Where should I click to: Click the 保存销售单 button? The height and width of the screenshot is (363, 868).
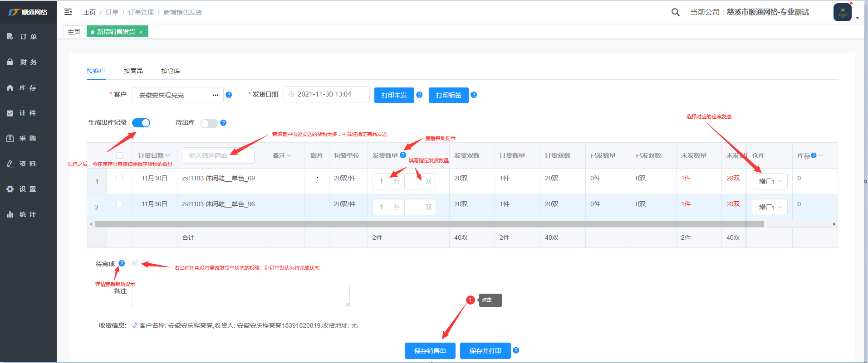click(x=430, y=351)
